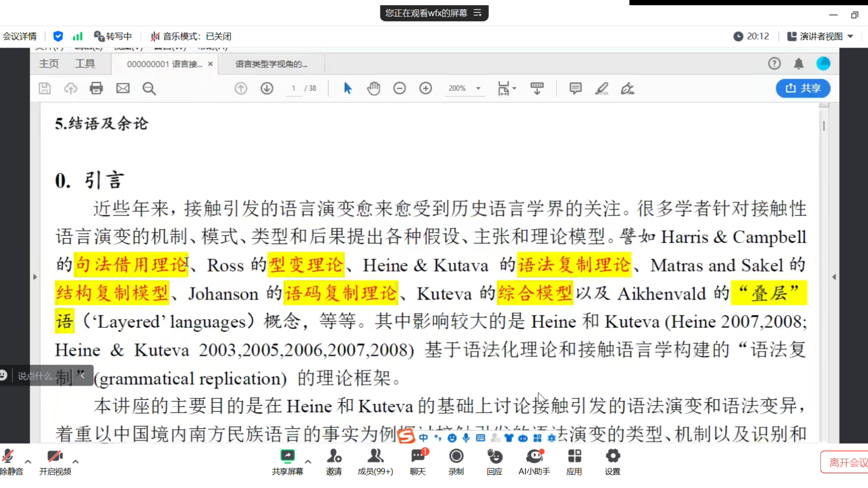Click 离开会议 leave meeting button
The width and height of the screenshot is (868, 488).
click(846, 462)
